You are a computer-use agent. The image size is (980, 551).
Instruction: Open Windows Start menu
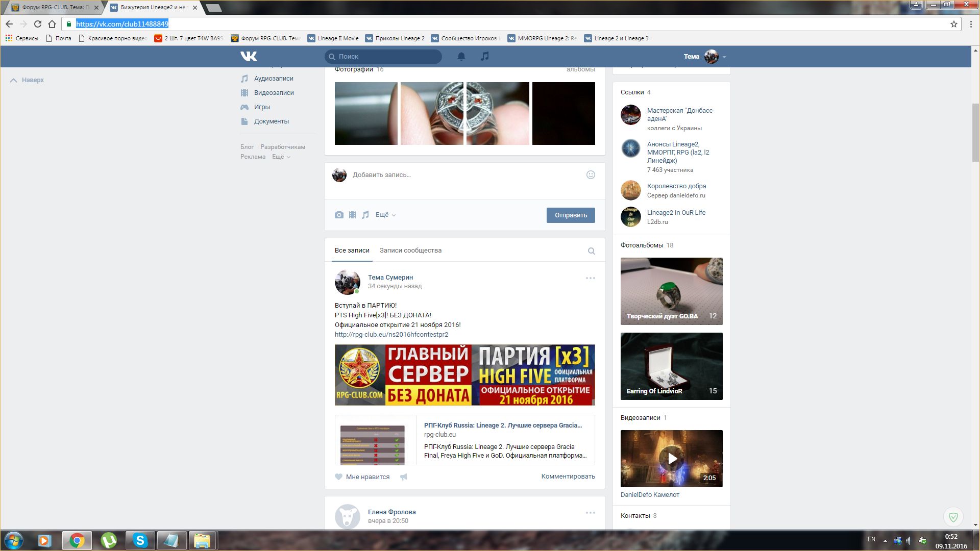[x=14, y=540]
